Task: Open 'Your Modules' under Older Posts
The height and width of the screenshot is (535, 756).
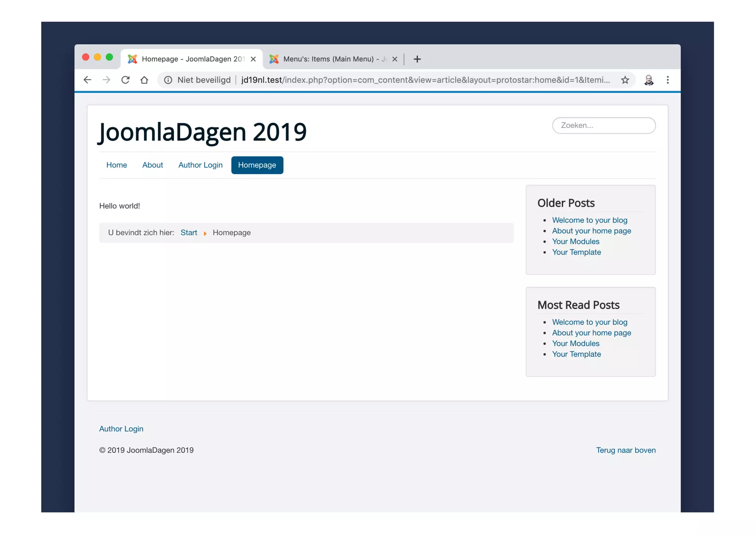Action: 575,241
